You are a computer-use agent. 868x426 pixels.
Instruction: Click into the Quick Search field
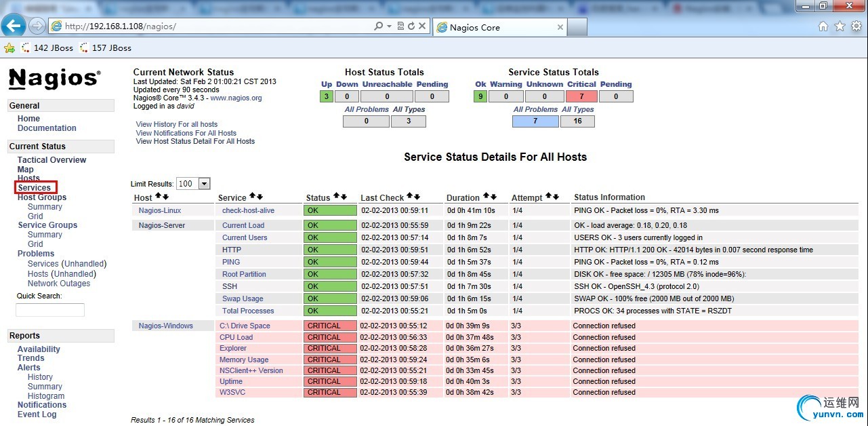(50, 310)
